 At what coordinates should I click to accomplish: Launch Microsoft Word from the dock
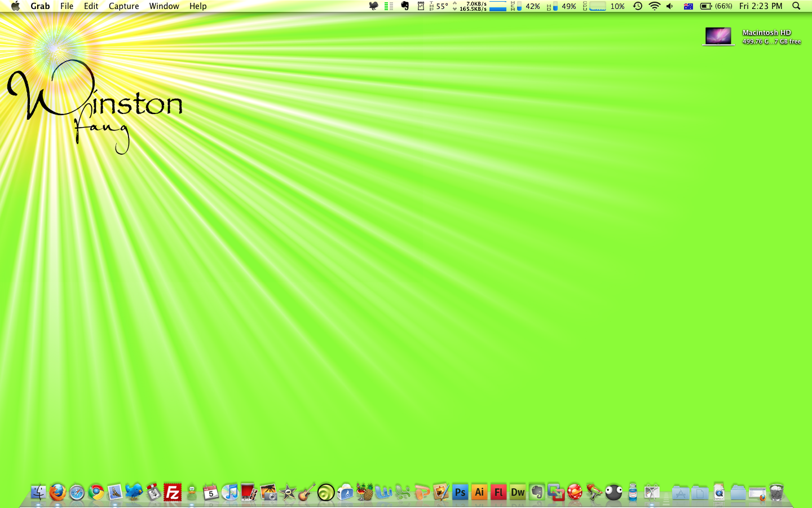(x=383, y=492)
